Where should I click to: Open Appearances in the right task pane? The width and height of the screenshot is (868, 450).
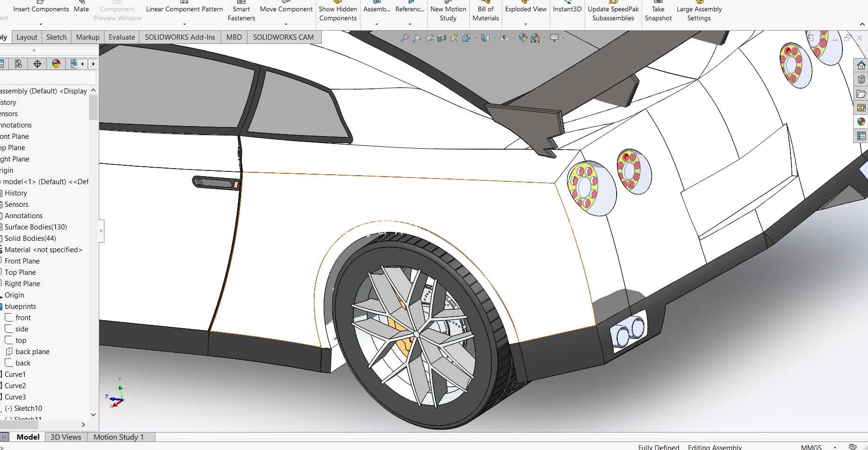click(861, 122)
